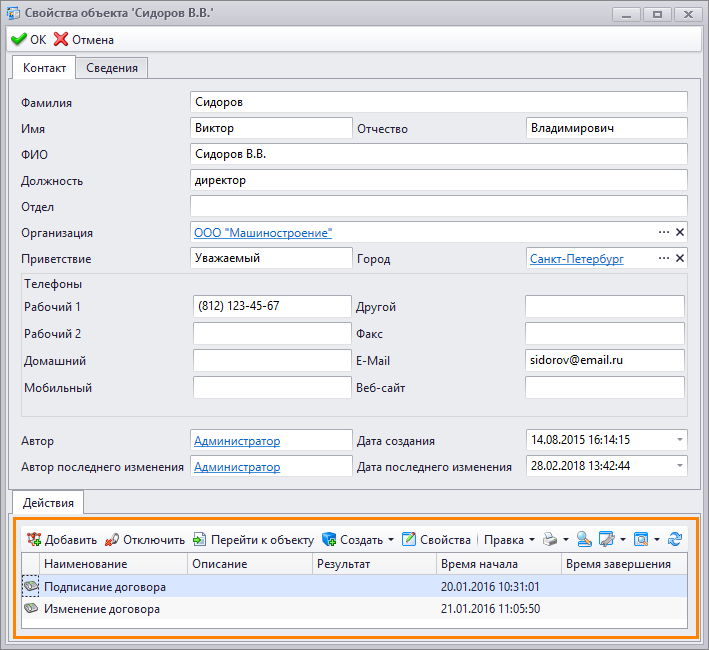Image resolution: width=709 pixels, height=650 pixels.
Task: Click the search magnifier icon
Action: [584, 539]
